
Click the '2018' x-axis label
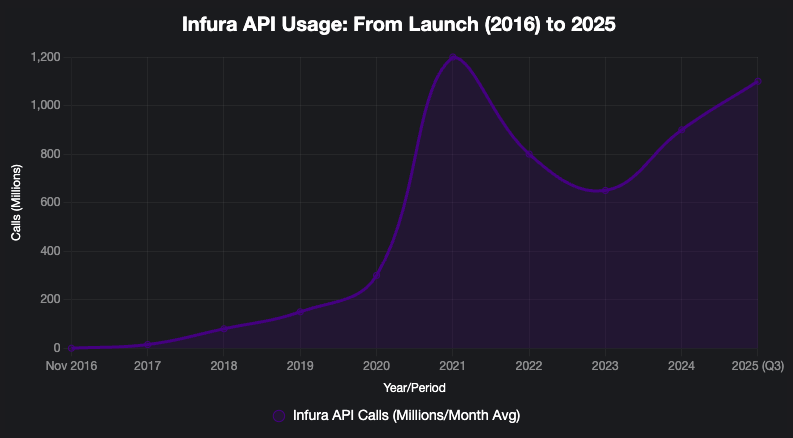point(224,366)
